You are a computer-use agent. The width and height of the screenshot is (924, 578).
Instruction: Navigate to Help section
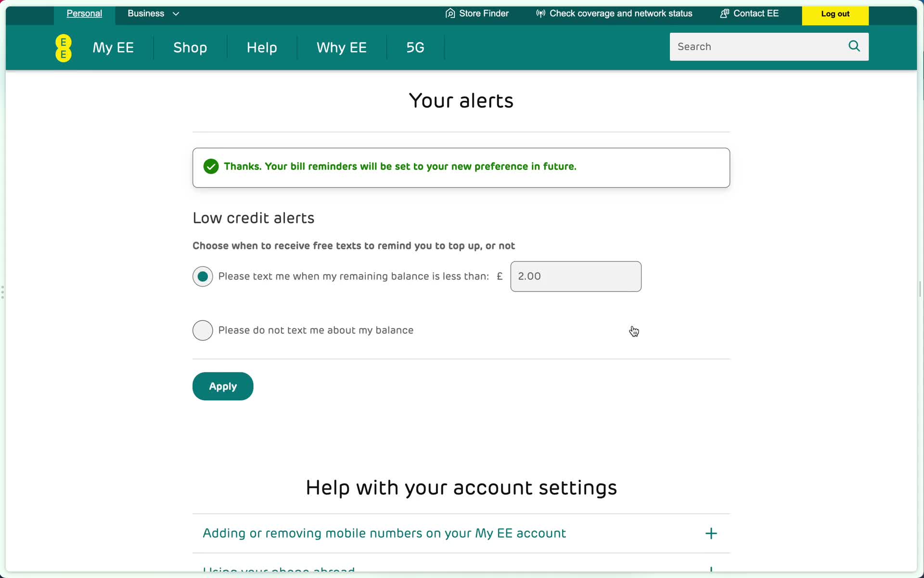[x=261, y=47]
